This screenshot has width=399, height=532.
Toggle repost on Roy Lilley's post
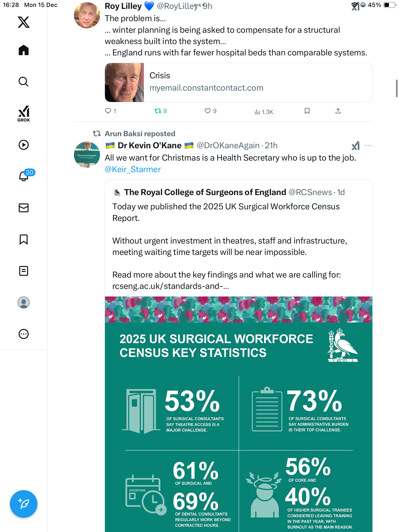pyautogui.click(x=158, y=111)
